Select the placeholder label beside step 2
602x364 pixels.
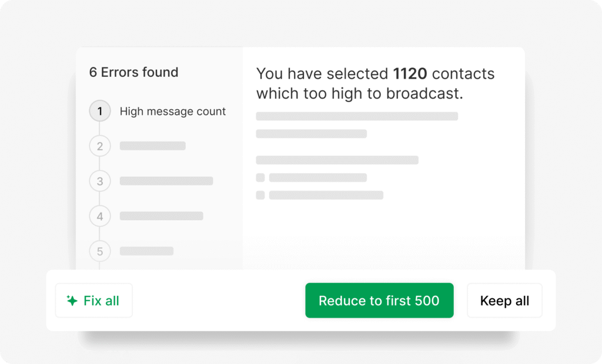pyautogui.click(x=153, y=146)
